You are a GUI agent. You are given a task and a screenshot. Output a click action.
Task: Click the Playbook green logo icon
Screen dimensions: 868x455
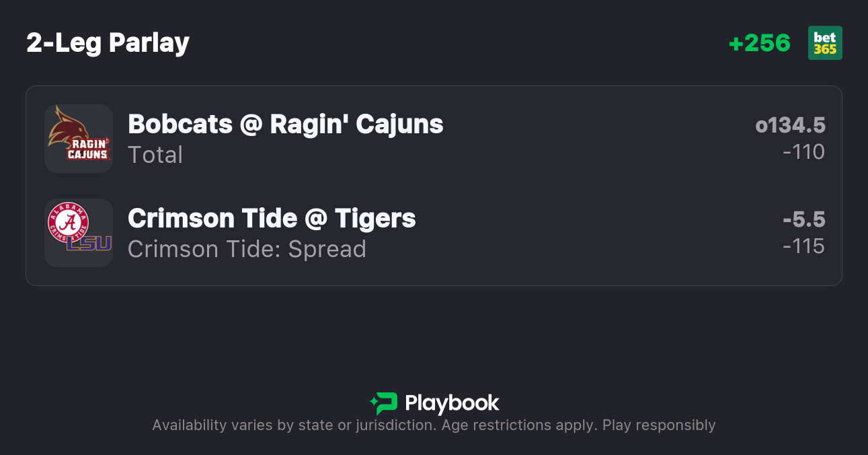click(x=384, y=403)
